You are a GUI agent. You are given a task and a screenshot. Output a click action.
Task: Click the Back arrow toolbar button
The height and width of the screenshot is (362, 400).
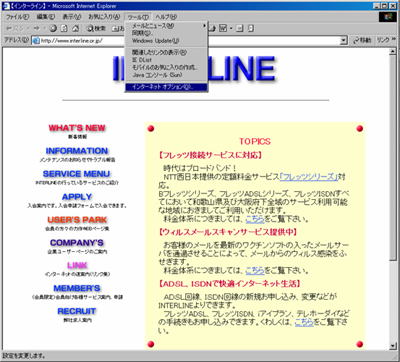[10, 28]
